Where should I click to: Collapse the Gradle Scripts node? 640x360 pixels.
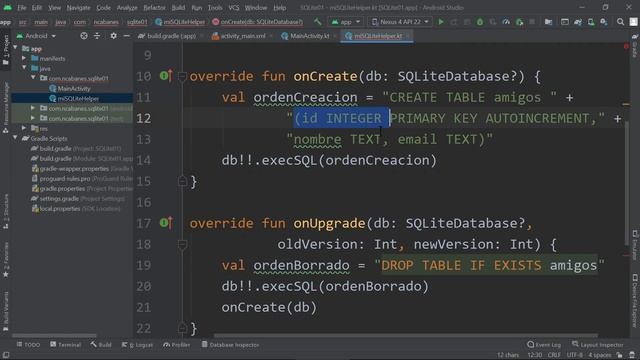pos(16,138)
